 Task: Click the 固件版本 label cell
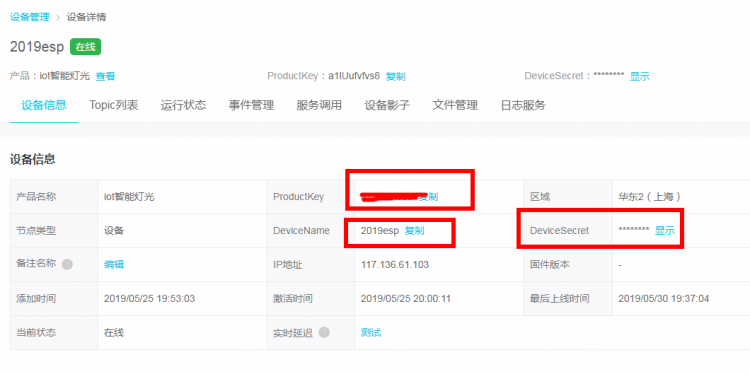(568, 264)
